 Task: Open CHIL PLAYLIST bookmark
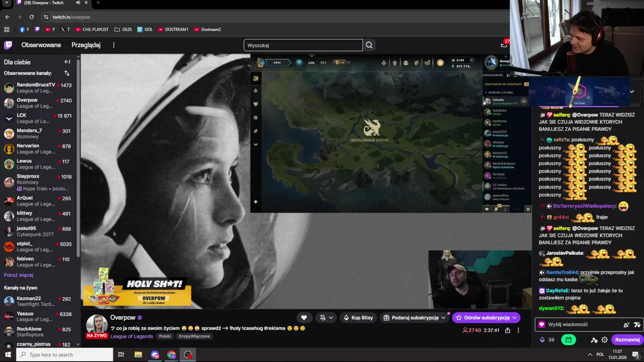tap(92, 30)
